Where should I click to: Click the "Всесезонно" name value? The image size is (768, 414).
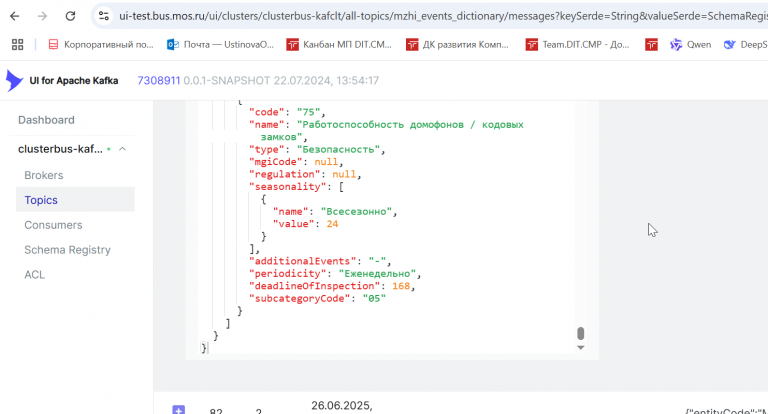[356, 212]
